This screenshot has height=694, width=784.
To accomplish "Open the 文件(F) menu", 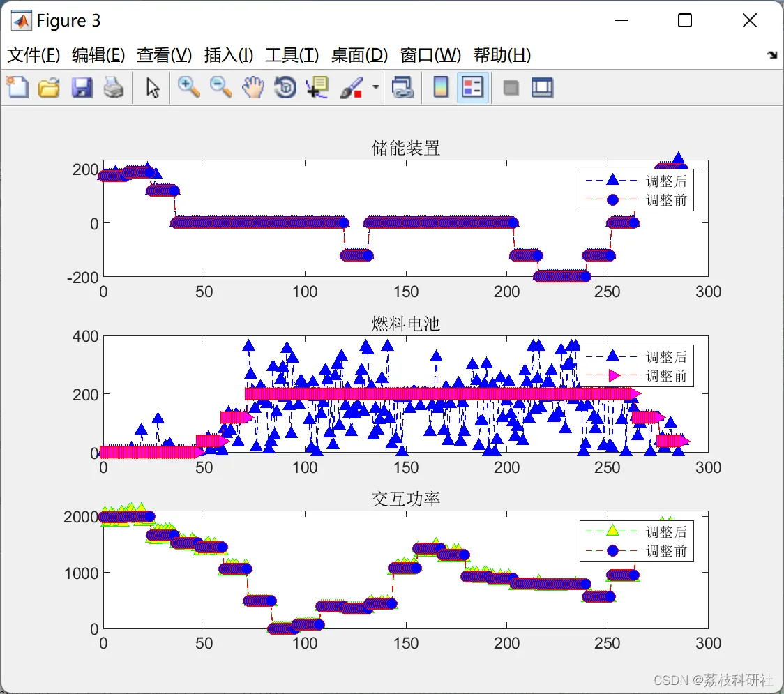I will pyautogui.click(x=33, y=54).
